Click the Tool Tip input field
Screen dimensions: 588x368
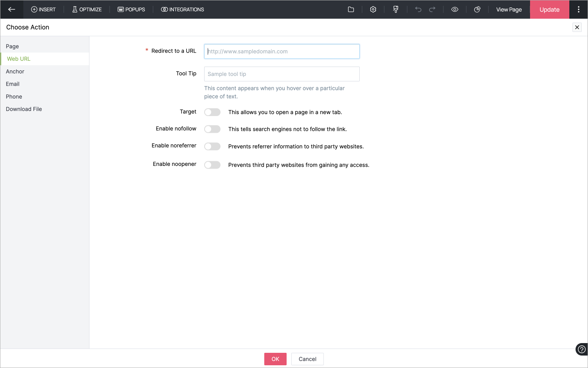(x=282, y=74)
